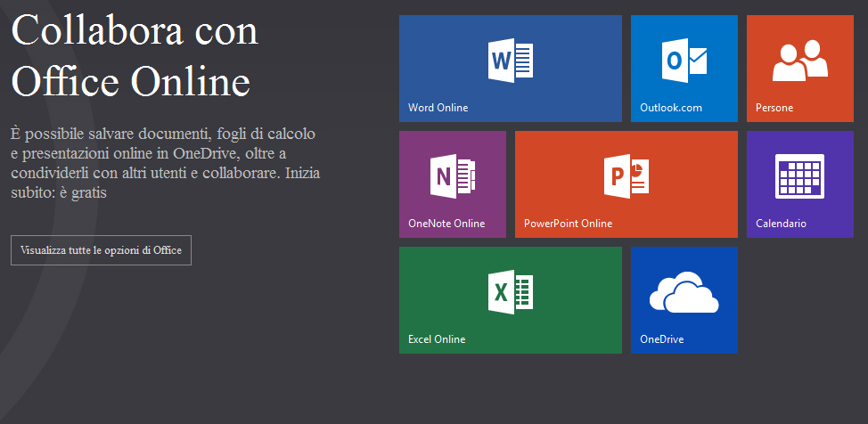868x424 pixels.
Task: Launch the Excel Online icon
Action: pos(511,292)
